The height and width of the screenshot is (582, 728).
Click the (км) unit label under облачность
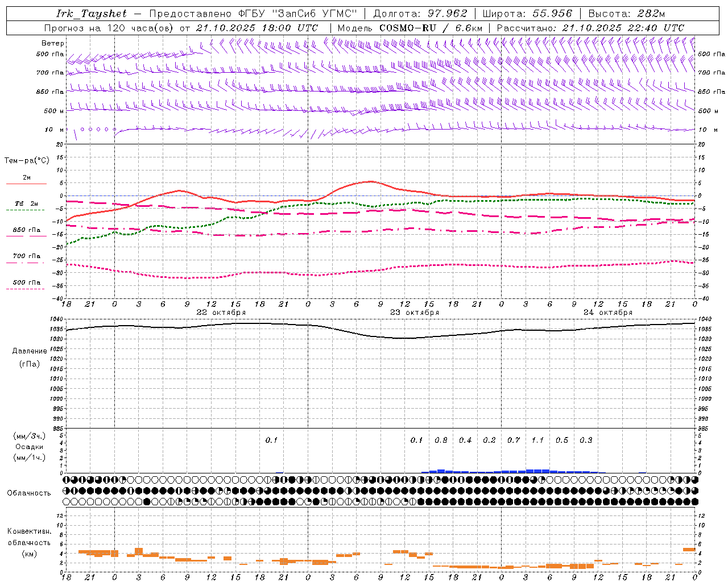coord(30,554)
